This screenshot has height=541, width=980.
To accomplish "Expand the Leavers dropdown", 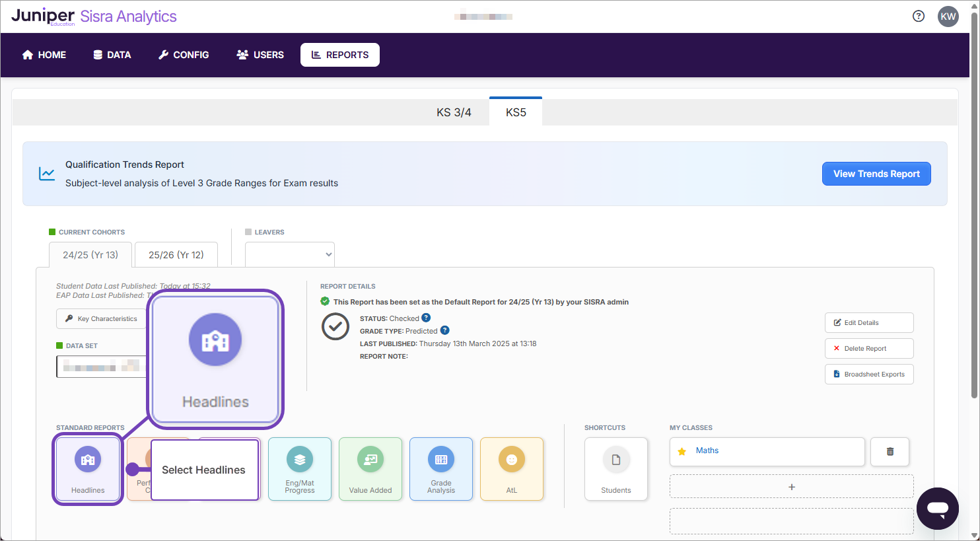I will [290, 254].
